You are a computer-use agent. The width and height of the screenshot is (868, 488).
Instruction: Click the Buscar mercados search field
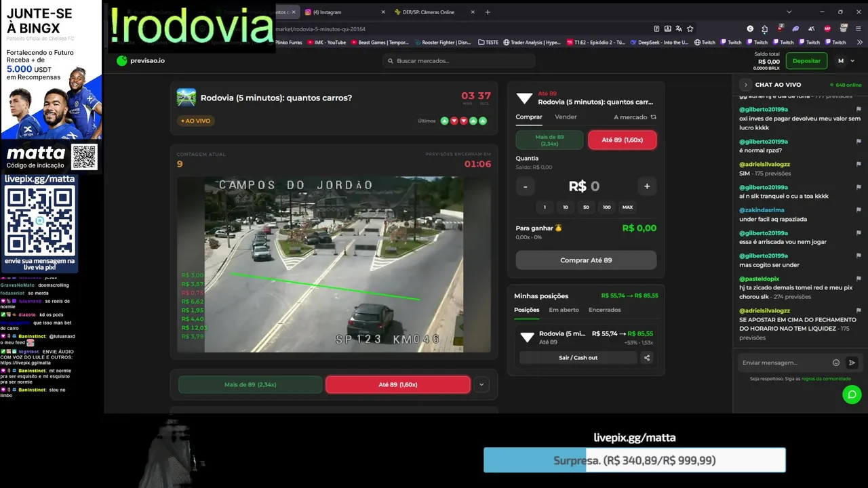tap(458, 61)
